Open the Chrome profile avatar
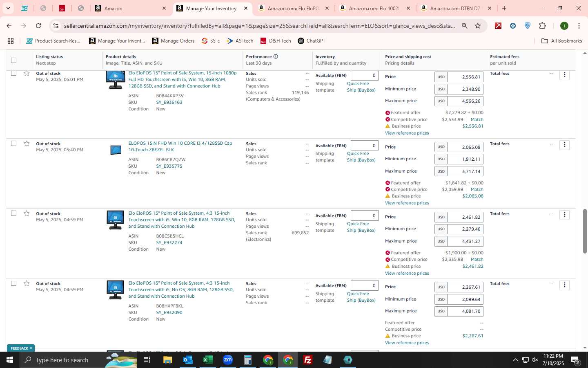The height and width of the screenshot is (368, 588). click(x=564, y=26)
